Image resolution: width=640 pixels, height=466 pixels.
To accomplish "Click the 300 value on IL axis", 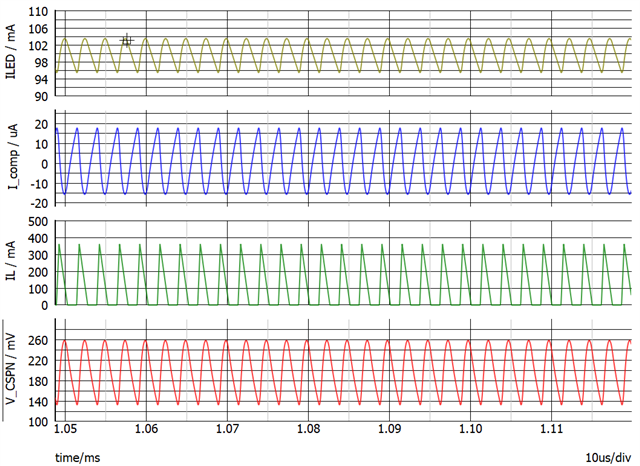I will tap(38, 255).
